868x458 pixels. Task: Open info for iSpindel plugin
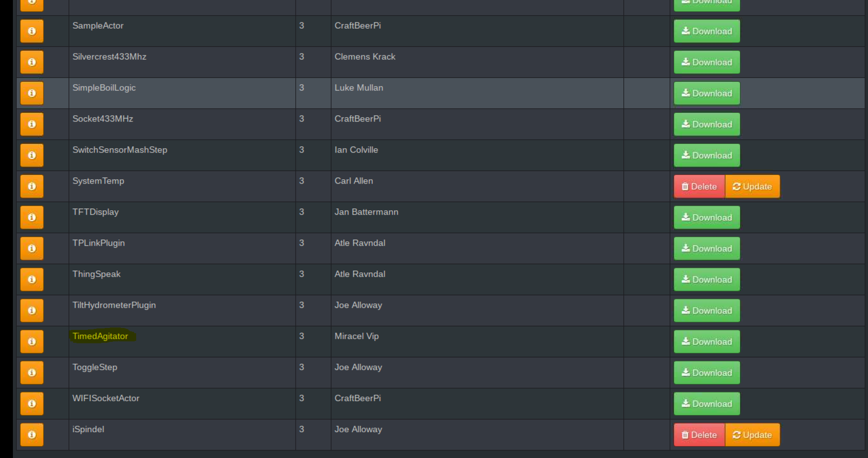click(x=32, y=435)
